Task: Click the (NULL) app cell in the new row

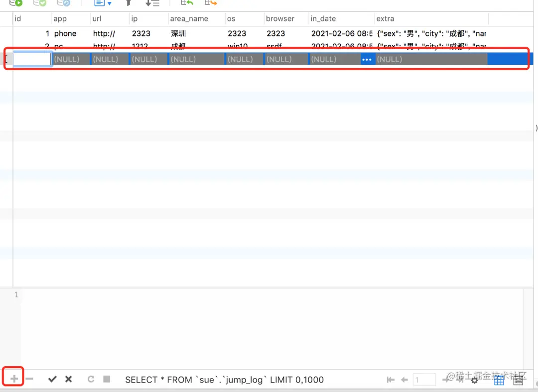Action: pyautogui.click(x=71, y=59)
